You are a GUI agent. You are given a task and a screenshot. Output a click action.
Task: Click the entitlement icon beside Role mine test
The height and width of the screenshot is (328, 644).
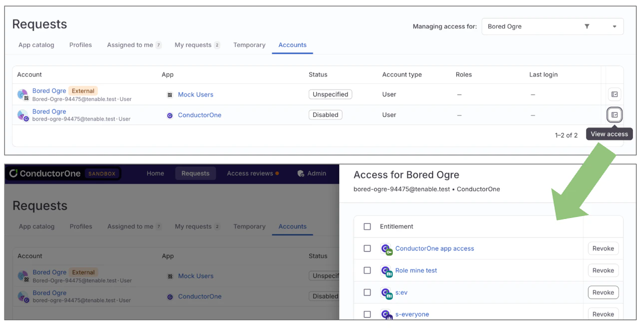click(386, 270)
